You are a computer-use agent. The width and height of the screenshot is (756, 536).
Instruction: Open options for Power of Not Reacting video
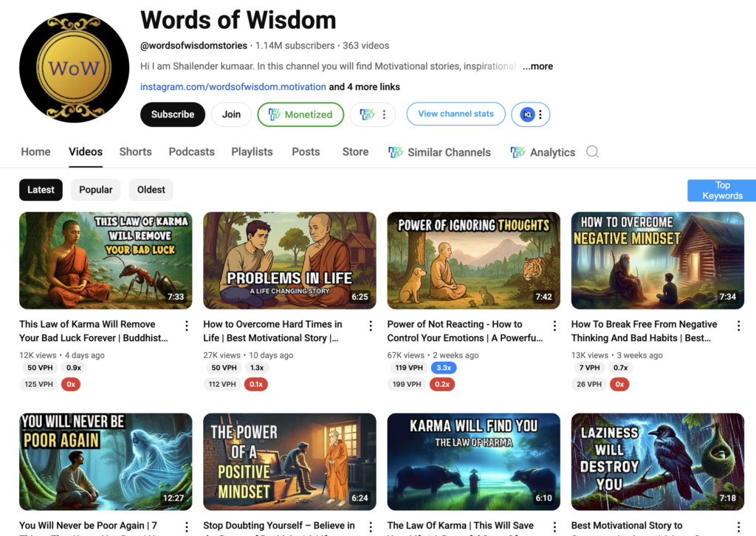[x=555, y=326]
